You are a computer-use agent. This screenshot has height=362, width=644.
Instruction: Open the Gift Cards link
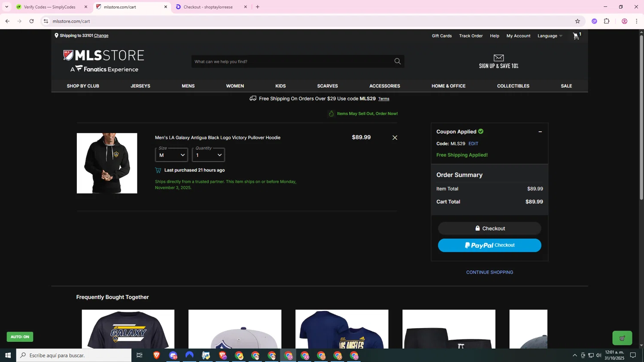(x=442, y=36)
